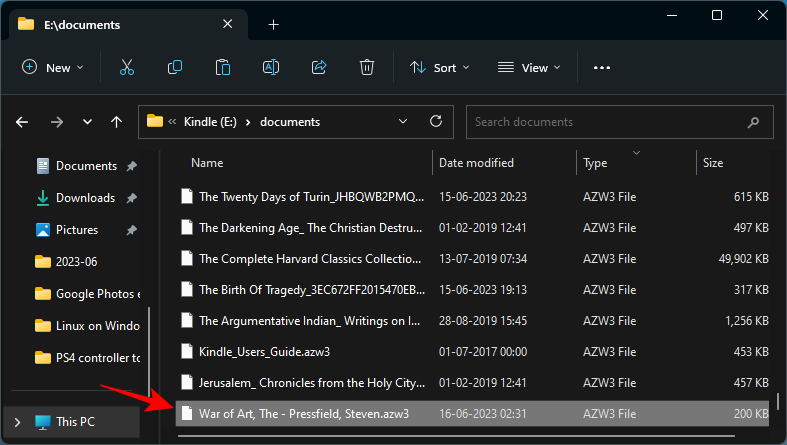Sort files by Date modified column

(477, 162)
